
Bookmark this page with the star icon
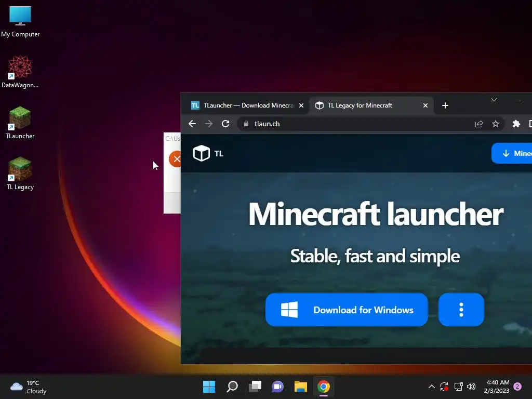coord(496,124)
